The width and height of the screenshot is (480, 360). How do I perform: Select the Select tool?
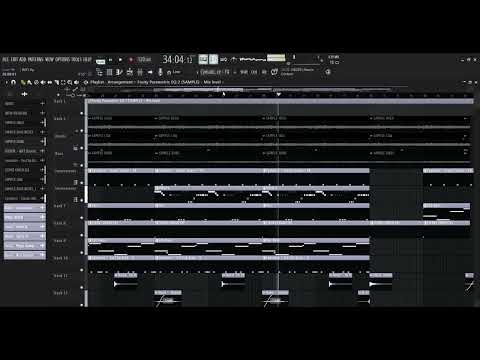click(63, 82)
